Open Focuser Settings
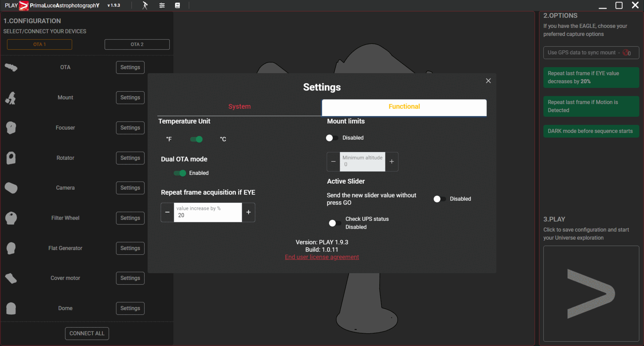The width and height of the screenshot is (644, 346). tap(130, 128)
